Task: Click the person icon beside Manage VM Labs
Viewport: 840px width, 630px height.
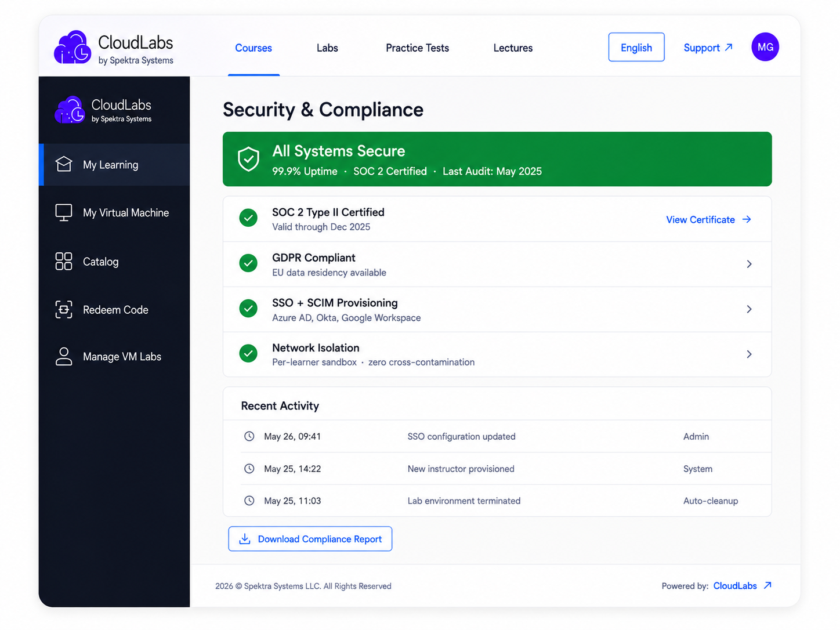Action: coord(64,356)
